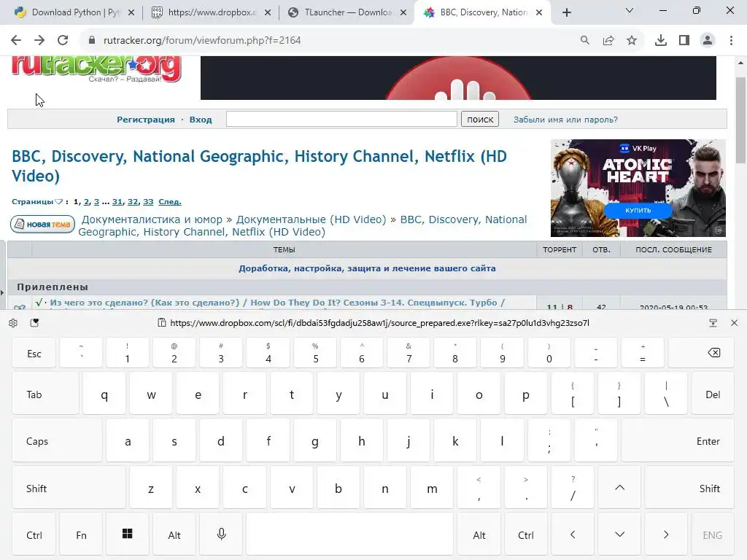The width and height of the screenshot is (747, 560).
Task: Open Документальные (HD Video) breadcrumb
Action: click(311, 219)
